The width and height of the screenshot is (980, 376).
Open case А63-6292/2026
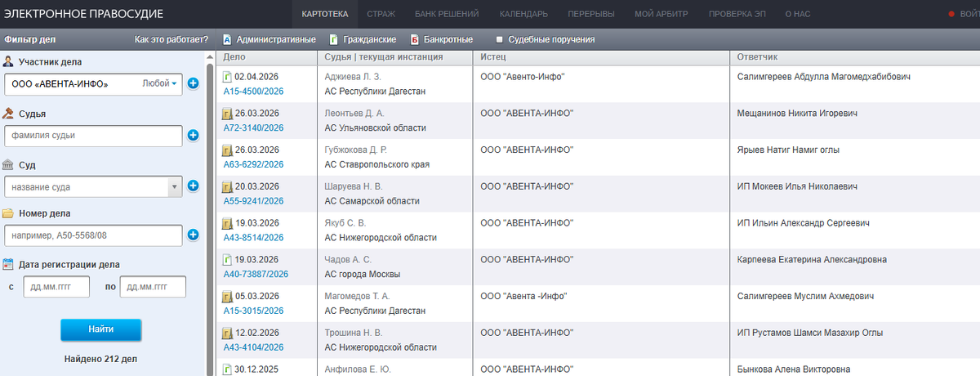tap(254, 164)
